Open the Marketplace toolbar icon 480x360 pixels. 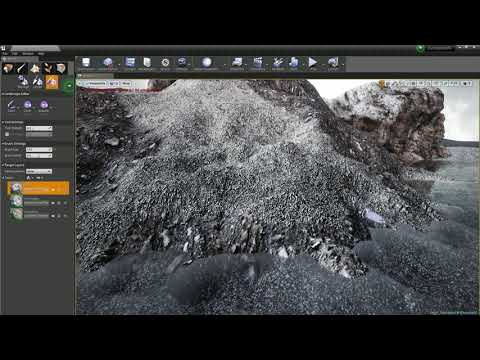[147, 63]
